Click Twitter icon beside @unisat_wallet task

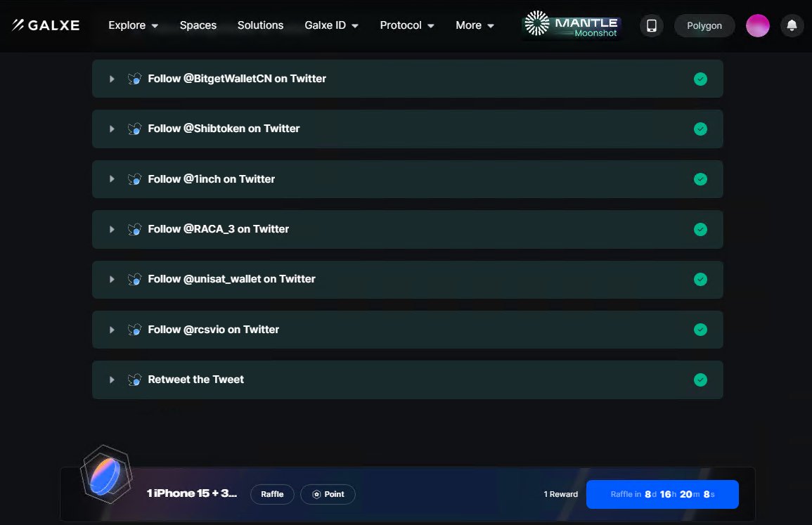point(135,279)
